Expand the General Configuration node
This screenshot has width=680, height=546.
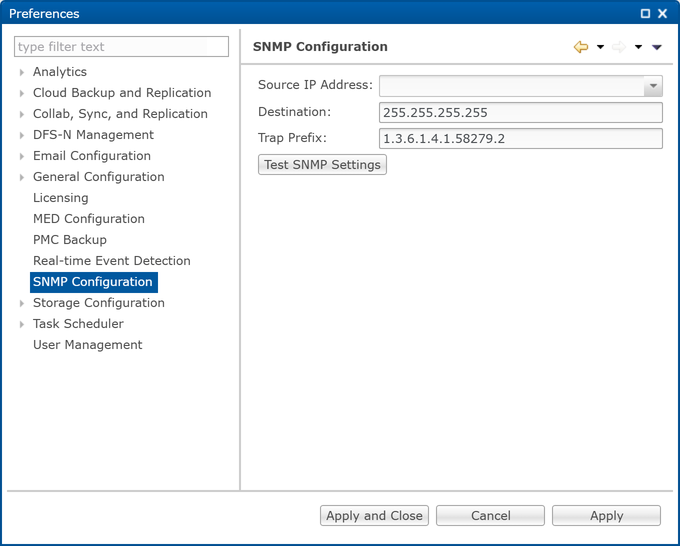coord(22,177)
